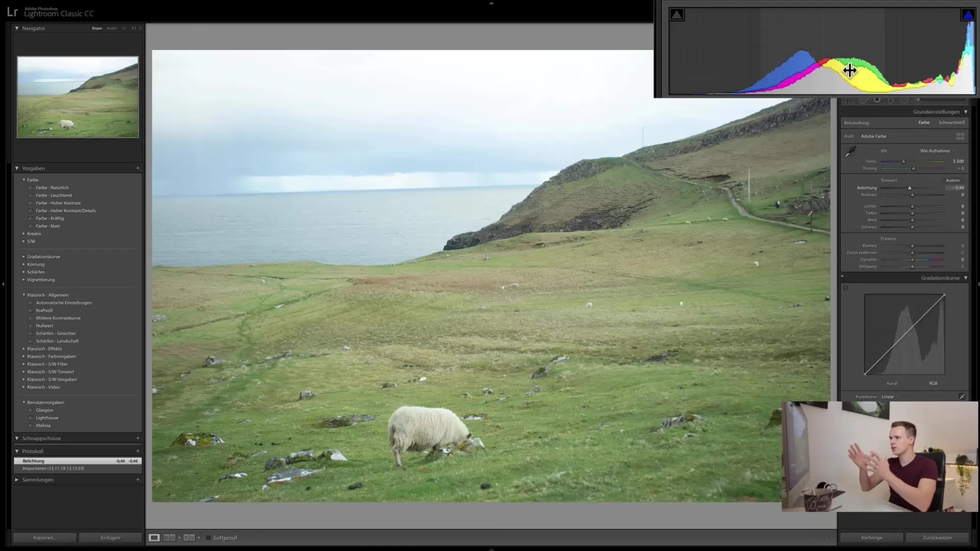The image size is (980, 551).
Task: Add a new collection in Sammlungen
Action: click(x=138, y=480)
